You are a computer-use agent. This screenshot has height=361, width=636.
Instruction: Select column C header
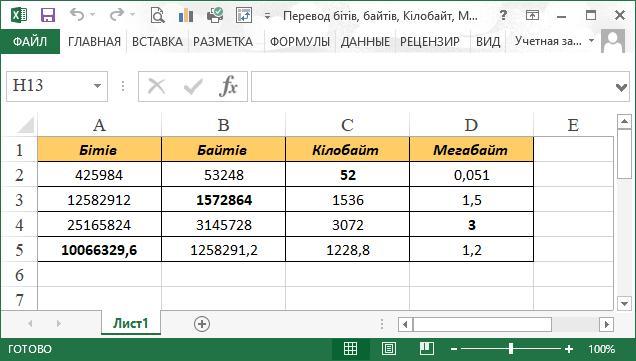pyautogui.click(x=348, y=125)
